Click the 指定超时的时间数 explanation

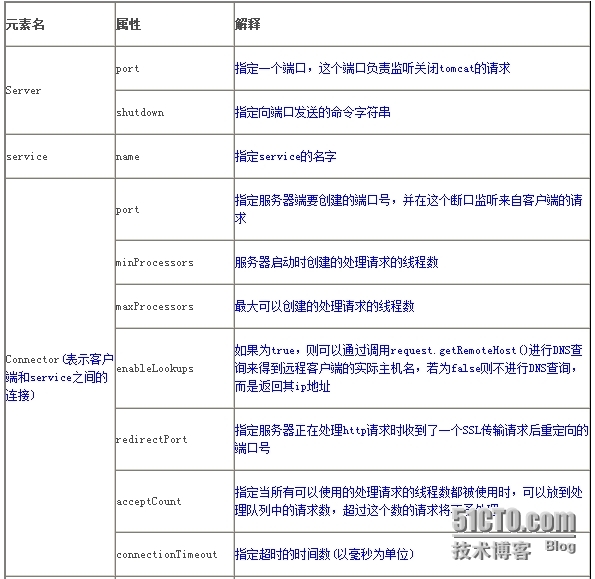[412, 554]
